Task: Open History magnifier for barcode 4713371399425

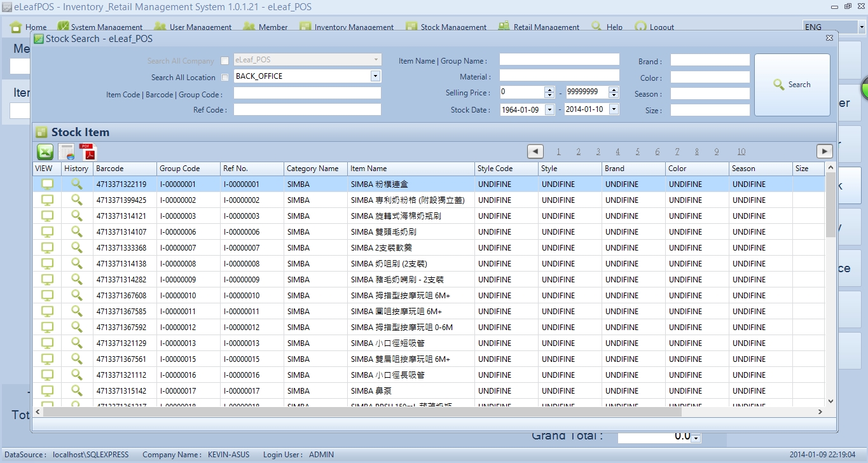Action: (77, 200)
